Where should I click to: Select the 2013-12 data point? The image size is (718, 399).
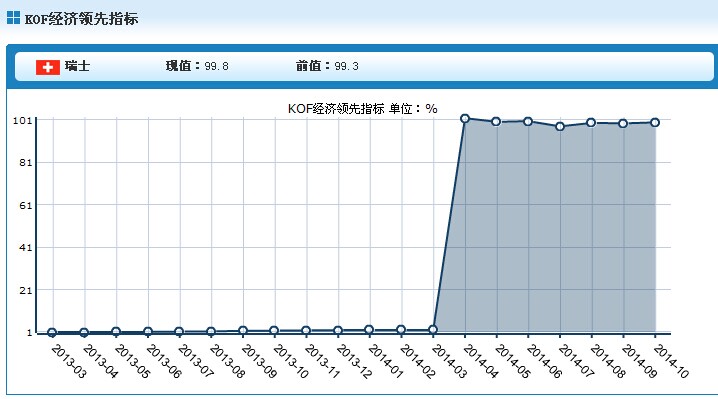click(x=338, y=331)
